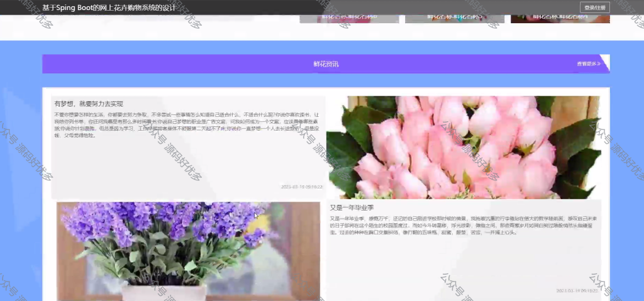Viewport: 644px width, 301px height.
Task: Click the pink roses news image
Action: point(464,148)
